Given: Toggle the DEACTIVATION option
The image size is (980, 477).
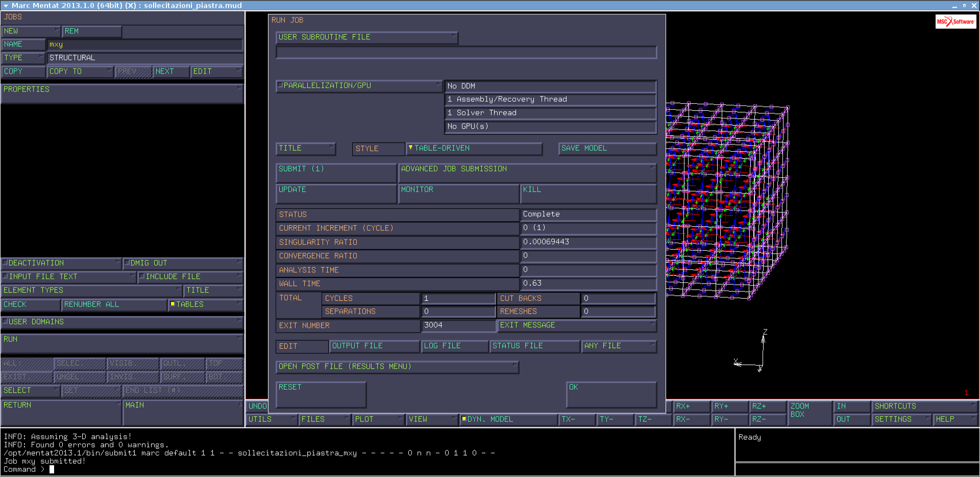Looking at the screenshot, I should [6, 263].
